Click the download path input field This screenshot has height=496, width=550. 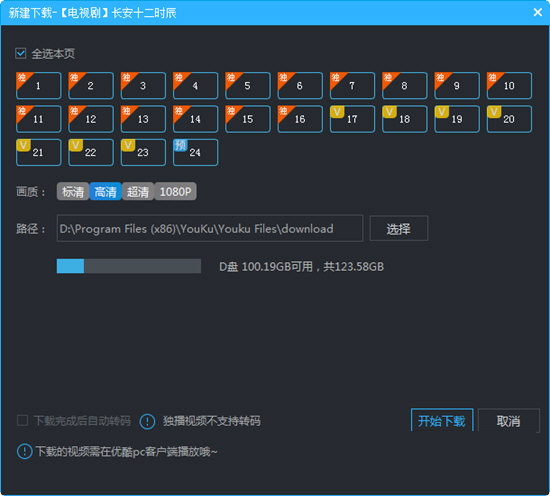[210, 228]
